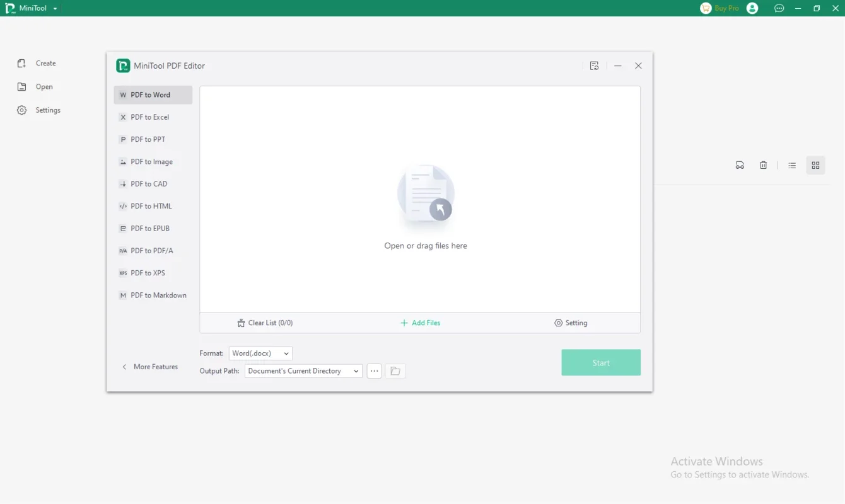Open the MiniTool title menu dropdown
This screenshot has width=845, height=504.
click(x=55, y=8)
